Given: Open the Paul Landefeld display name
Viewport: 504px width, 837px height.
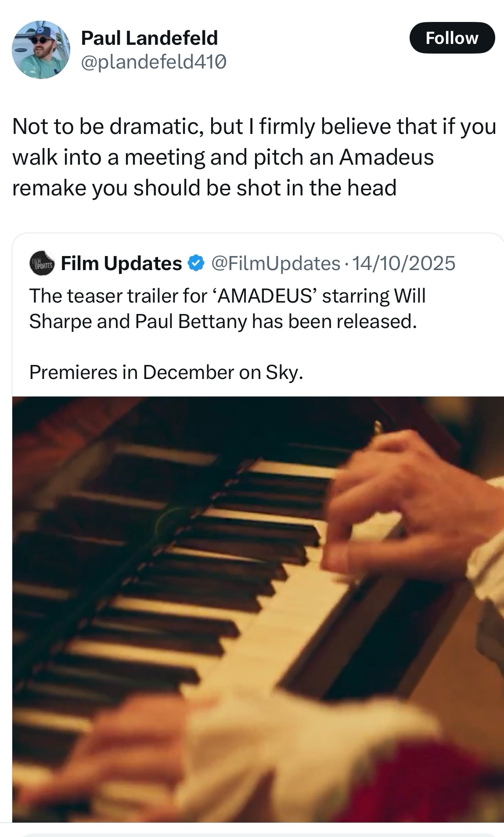Looking at the screenshot, I should [150, 38].
